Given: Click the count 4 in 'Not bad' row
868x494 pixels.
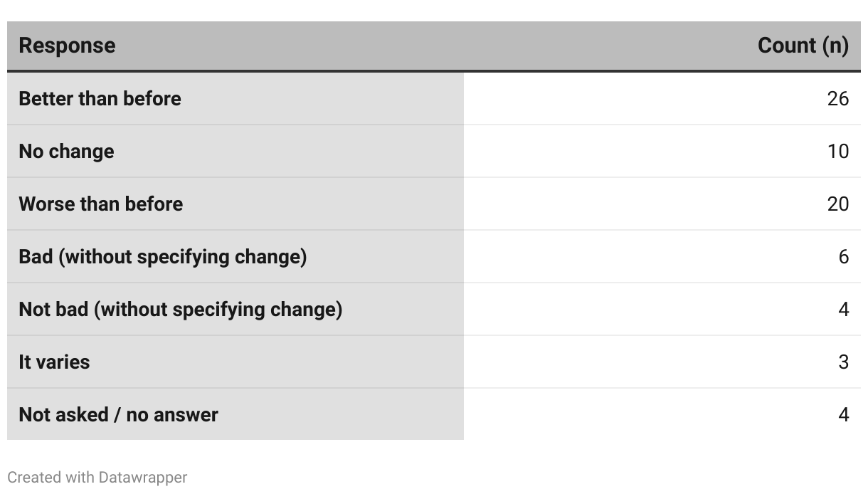Looking at the screenshot, I should coord(843,309).
